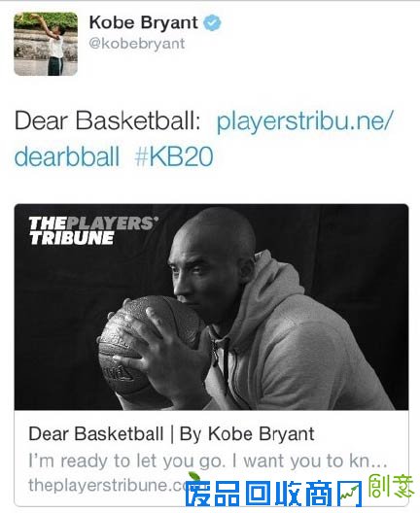Click the green leaf watermark icon
Viewport: 420px width, 513px height.
[195, 477]
